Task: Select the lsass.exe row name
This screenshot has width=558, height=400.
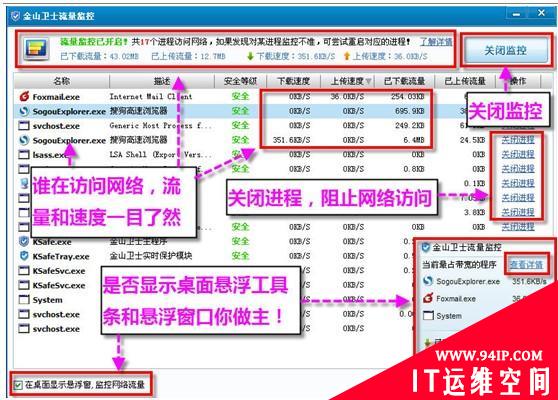Action: pyautogui.click(x=49, y=155)
